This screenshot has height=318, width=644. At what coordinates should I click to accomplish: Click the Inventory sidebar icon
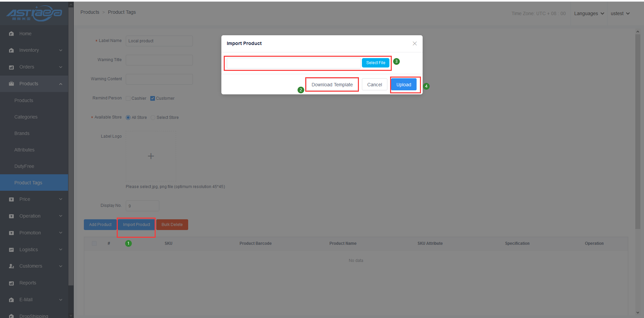[x=11, y=50]
